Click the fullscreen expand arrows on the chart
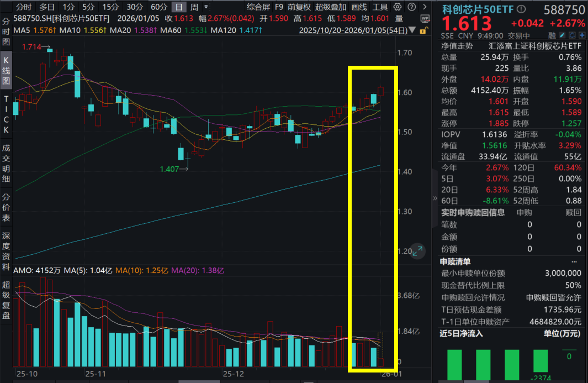This screenshot has height=383, width=588. 418,250
